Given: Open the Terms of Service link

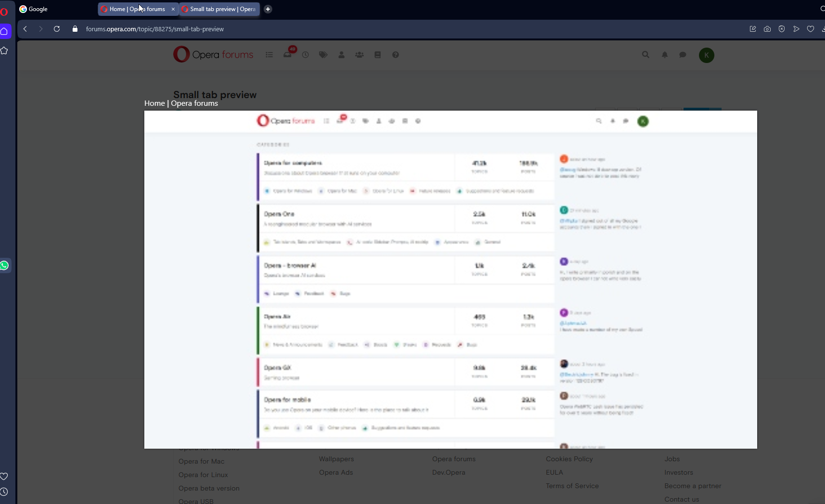Looking at the screenshot, I should click(572, 486).
